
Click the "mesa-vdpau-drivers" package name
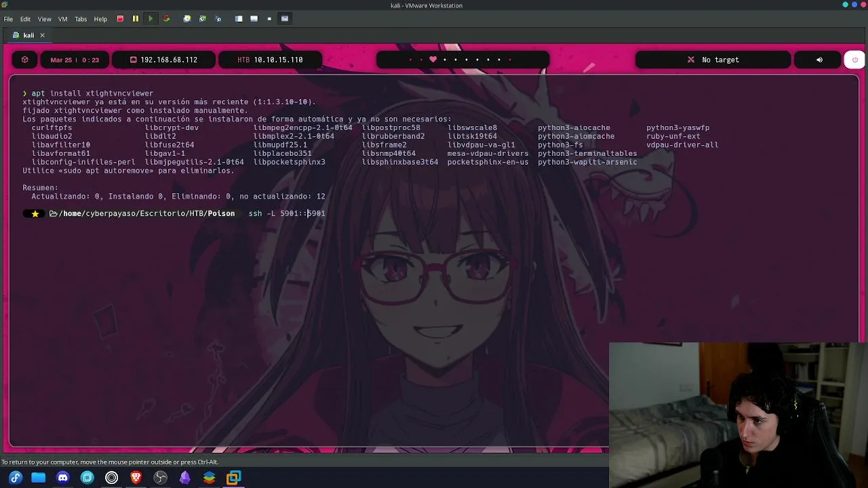tap(488, 153)
